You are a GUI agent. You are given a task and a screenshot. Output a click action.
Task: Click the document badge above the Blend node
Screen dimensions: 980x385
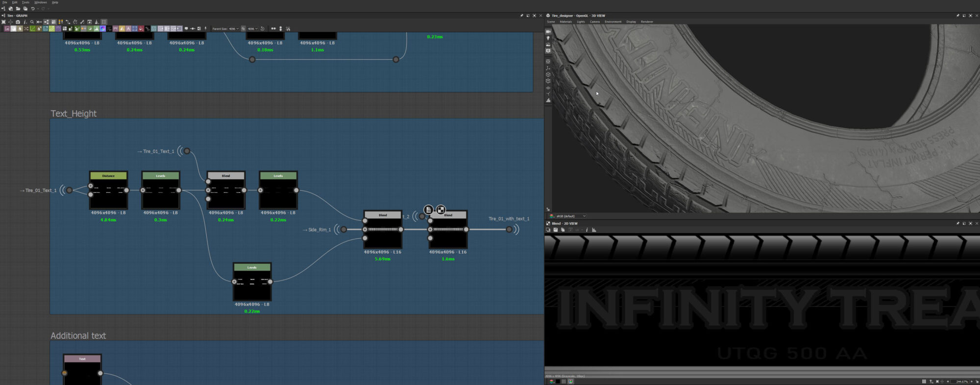[x=428, y=209]
